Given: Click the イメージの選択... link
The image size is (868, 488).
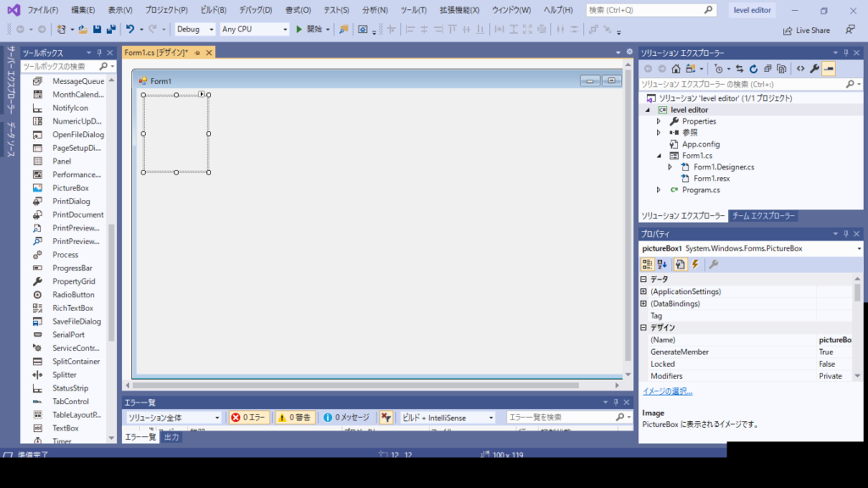Looking at the screenshot, I should [x=667, y=391].
